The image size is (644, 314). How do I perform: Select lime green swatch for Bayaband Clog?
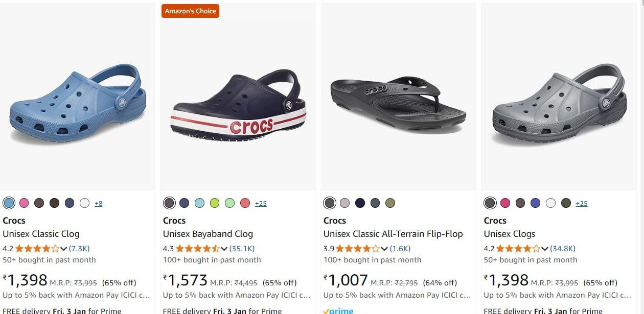pos(215,203)
